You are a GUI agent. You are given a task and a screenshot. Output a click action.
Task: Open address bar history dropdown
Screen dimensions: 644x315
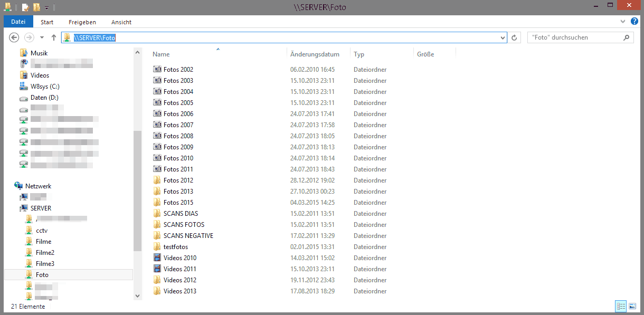pyautogui.click(x=503, y=37)
